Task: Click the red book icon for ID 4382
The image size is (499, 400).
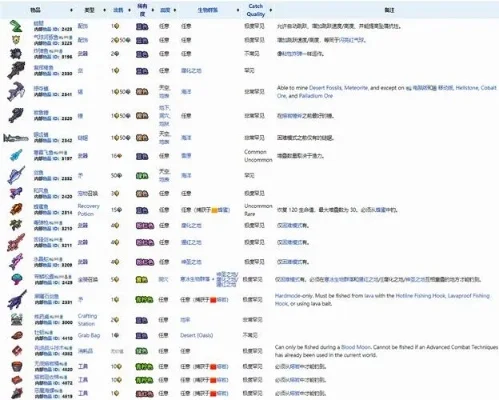Action: [17, 351]
